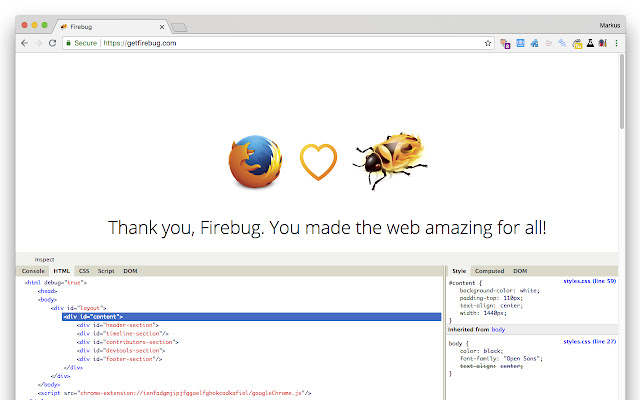The height and width of the screenshot is (400, 640).
Task: Click the Firefox logo image
Action: coord(255,162)
